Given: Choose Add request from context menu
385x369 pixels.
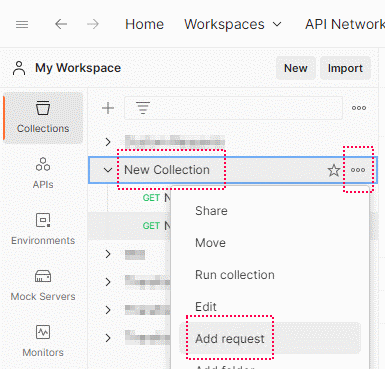Looking at the screenshot, I should tap(270, 338).
